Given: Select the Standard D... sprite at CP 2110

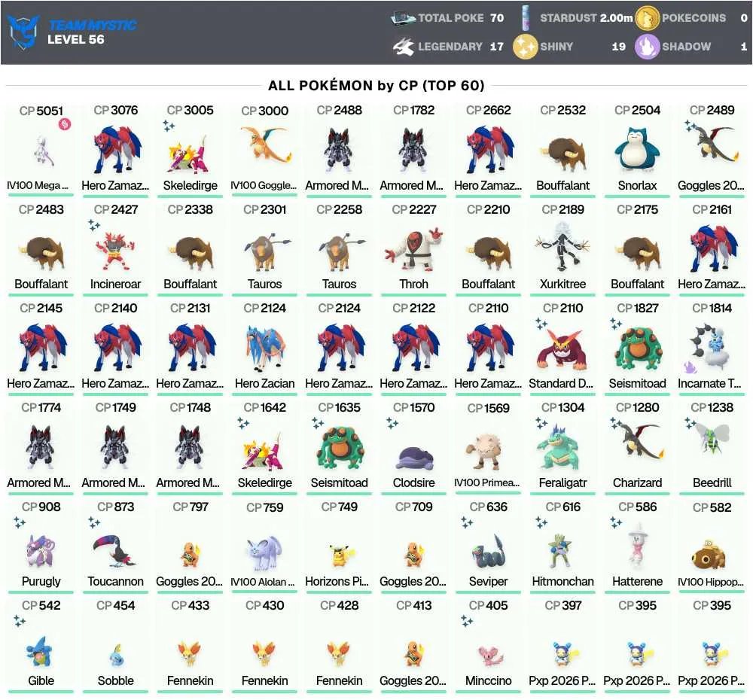Looking at the screenshot, I should point(562,351).
